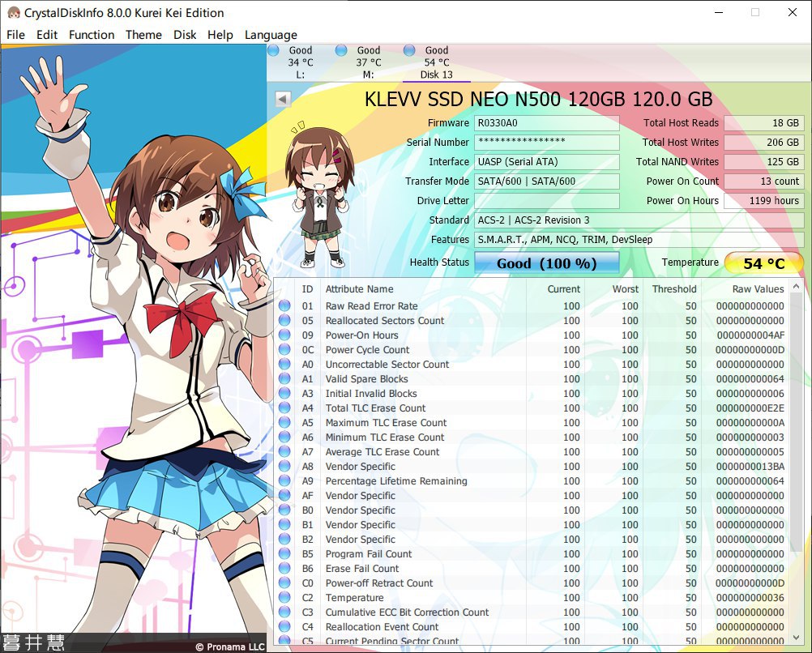Click the Power On Hours value 1199 hours
This screenshot has height=653, width=812.
click(764, 201)
